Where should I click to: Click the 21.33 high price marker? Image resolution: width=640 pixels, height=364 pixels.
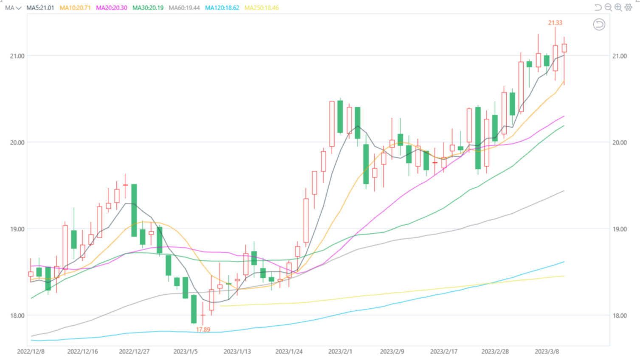[555, 23]
